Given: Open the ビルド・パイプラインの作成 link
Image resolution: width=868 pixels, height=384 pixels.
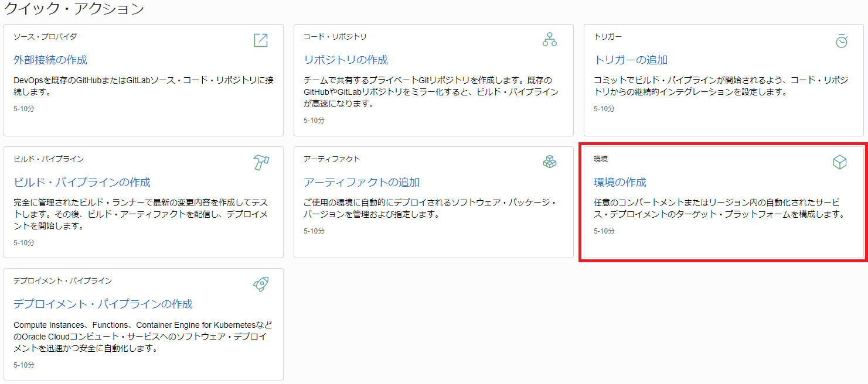Looking at the screenshot, I should point(82,182).
